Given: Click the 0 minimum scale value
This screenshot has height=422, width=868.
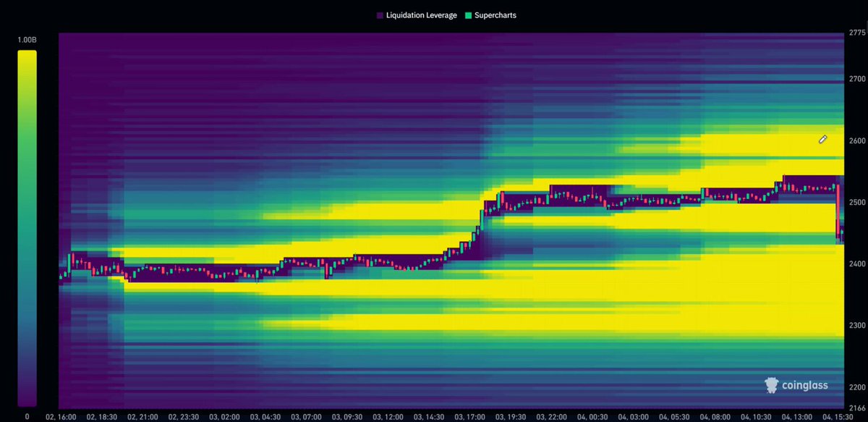Looking at the screenshot, I should pyautogui.click(x=27, y=416).
